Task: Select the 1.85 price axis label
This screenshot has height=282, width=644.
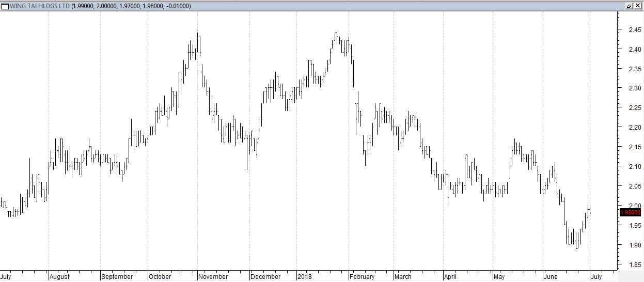Action: (635, 264)
